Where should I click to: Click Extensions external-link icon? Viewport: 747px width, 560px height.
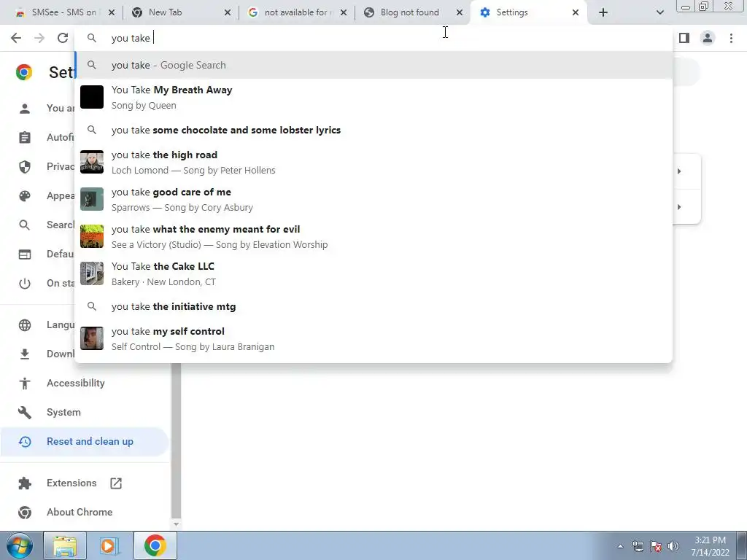(x=116, y=483)
